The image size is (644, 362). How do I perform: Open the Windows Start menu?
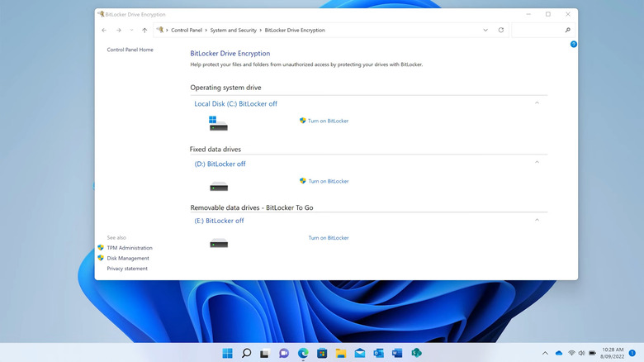click(227, 353)
